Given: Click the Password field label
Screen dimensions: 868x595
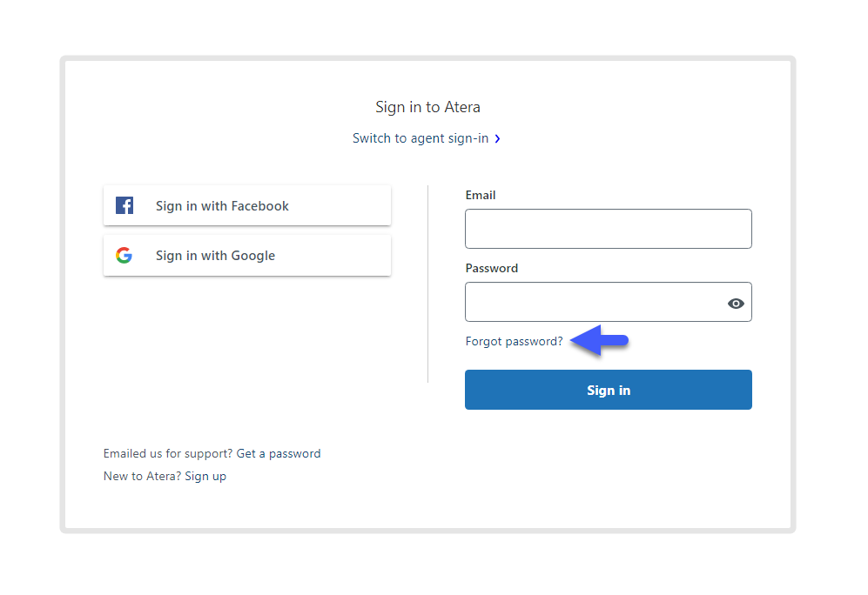Looking at the screenshot, I should (x=492, y=268).
